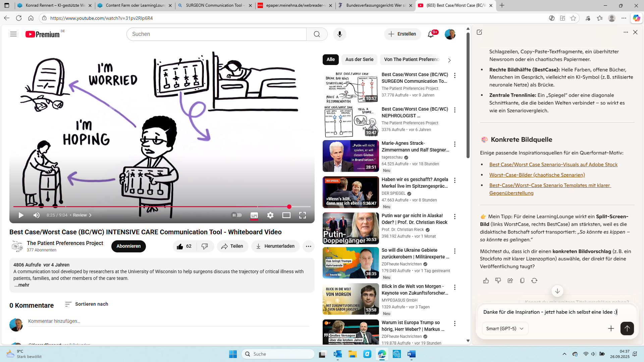Toggle subtitles in the video player
644x362 pixels.
tap(254, 215)
